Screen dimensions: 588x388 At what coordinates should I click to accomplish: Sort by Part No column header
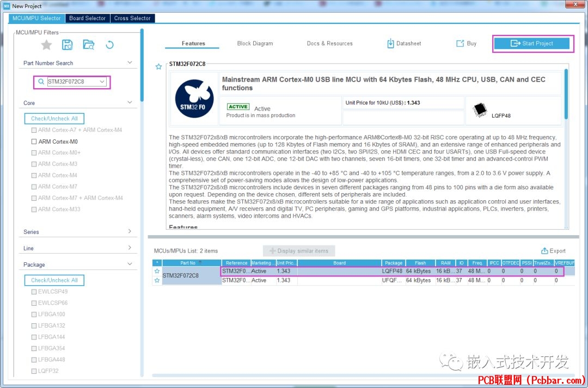192,263
